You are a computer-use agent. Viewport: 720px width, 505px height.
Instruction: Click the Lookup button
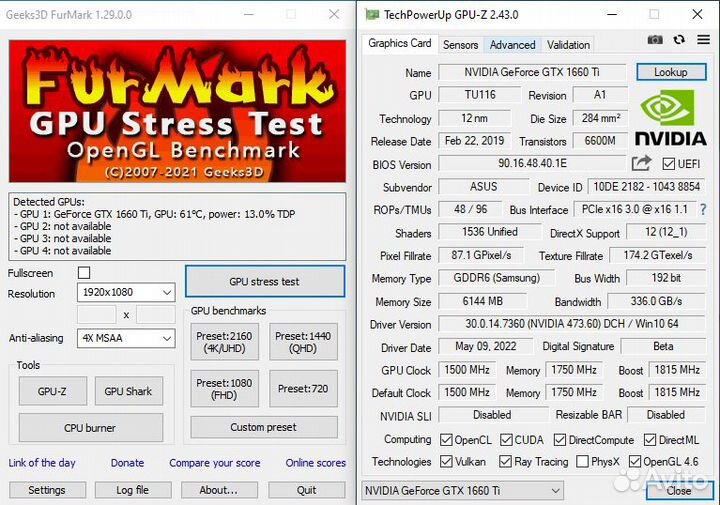670,72
